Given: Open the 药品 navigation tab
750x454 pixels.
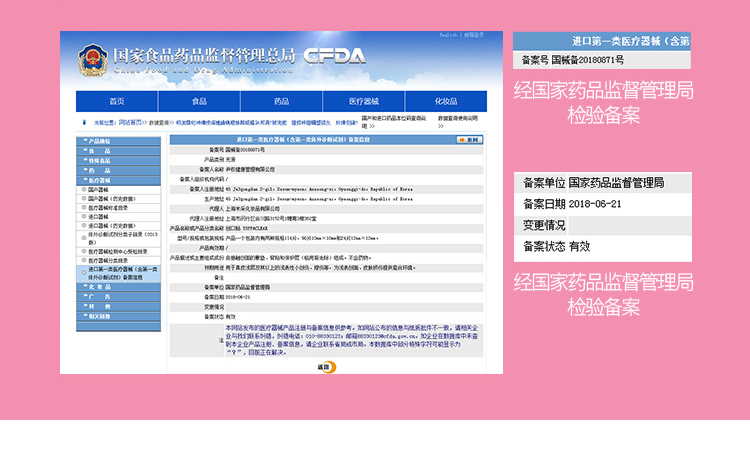Looking at the screenshot, I should click(281, 101).
